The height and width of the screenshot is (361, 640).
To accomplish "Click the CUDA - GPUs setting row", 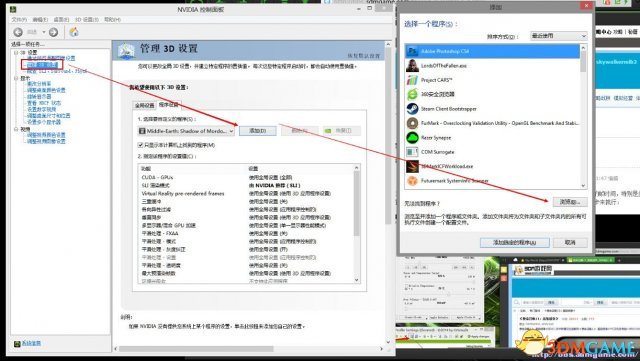I will pyautogui.click(x=246, y=177).
